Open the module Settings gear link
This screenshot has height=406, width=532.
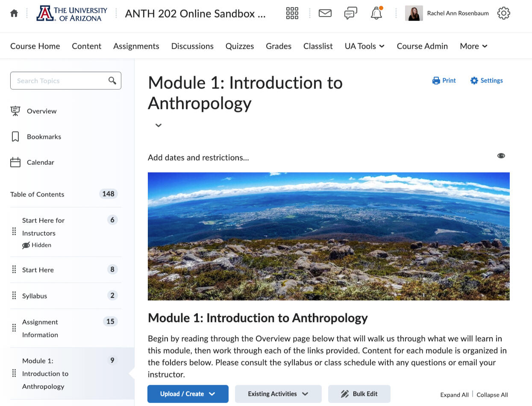(486, 81)
